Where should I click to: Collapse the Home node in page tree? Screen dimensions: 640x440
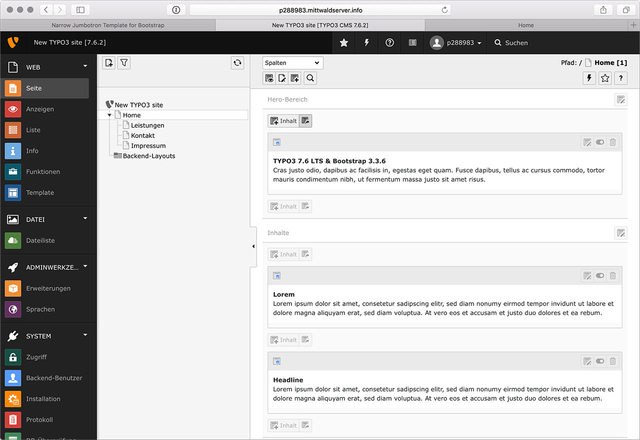click(x=110, y=115)
